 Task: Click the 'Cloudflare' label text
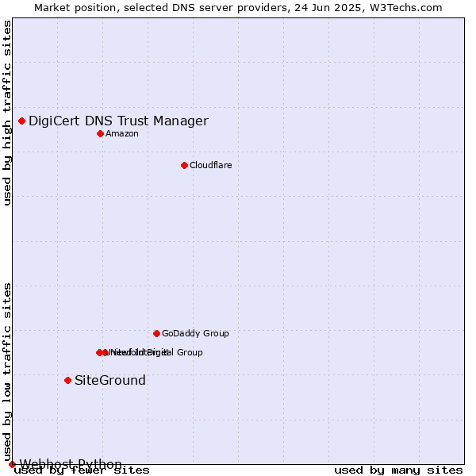tap(211, 165)
